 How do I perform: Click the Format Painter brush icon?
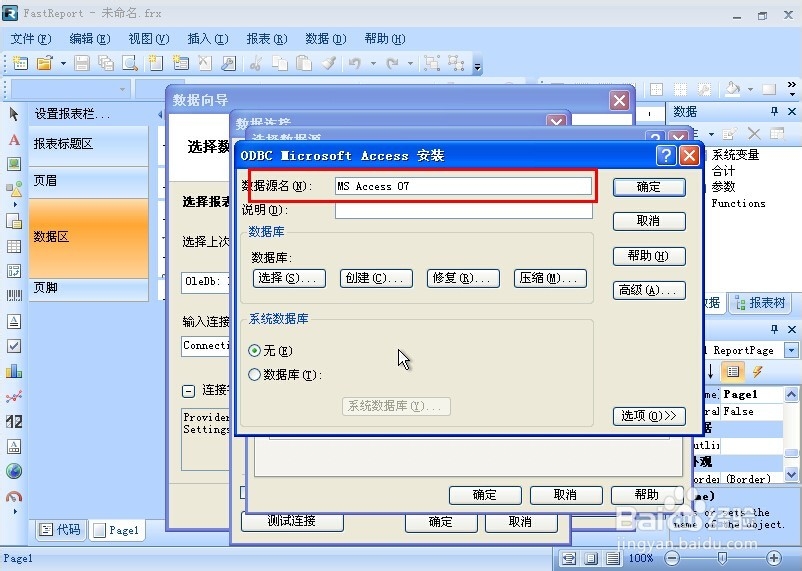(328, 63)
